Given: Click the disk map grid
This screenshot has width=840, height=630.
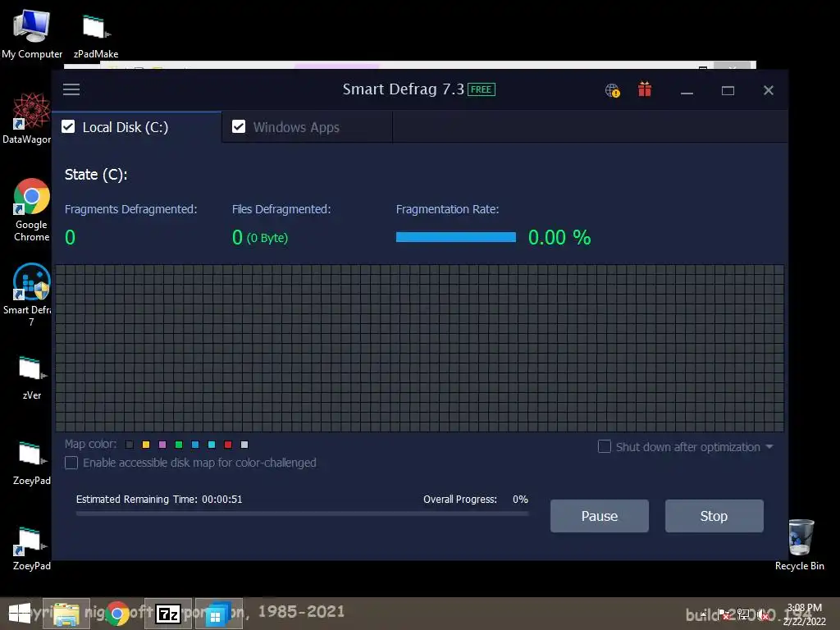Looking at the screenshot, I should (419, 348).
